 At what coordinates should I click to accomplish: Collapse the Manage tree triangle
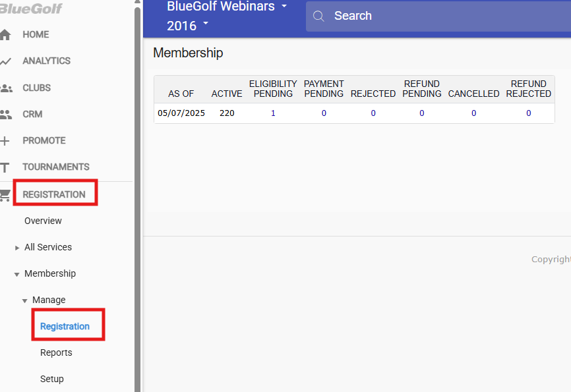(25, 300)
